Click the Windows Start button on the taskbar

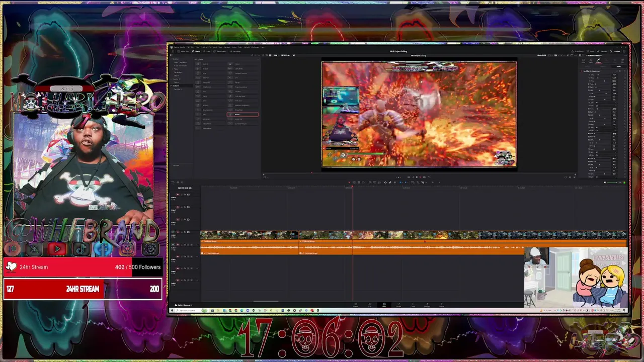tap(173, 310)
